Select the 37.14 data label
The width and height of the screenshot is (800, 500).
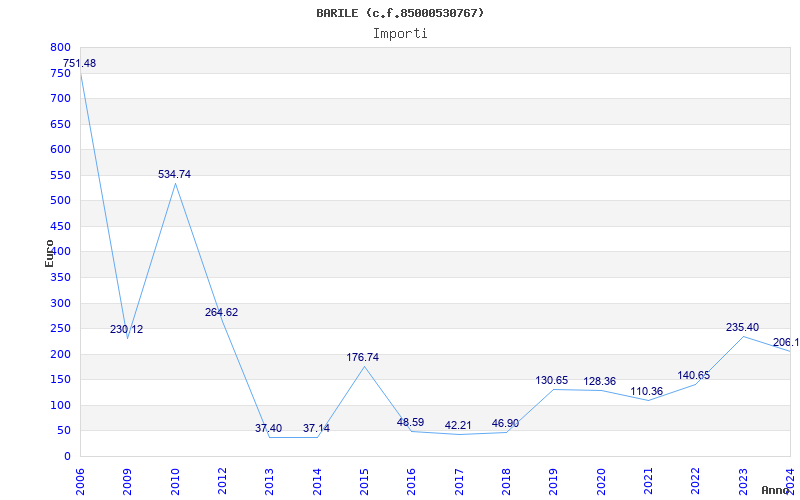click(x=316, y=429)
